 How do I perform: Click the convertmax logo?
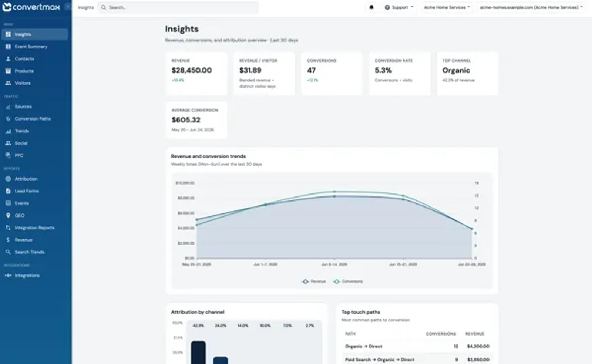(x=31, y=7)
